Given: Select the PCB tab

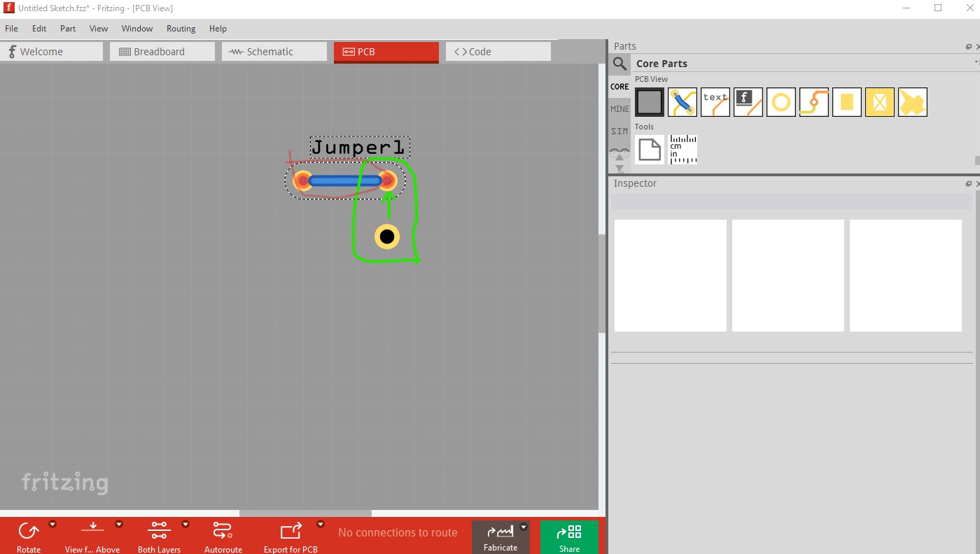Looking at the screenshot, I should (x=386, y=52).
